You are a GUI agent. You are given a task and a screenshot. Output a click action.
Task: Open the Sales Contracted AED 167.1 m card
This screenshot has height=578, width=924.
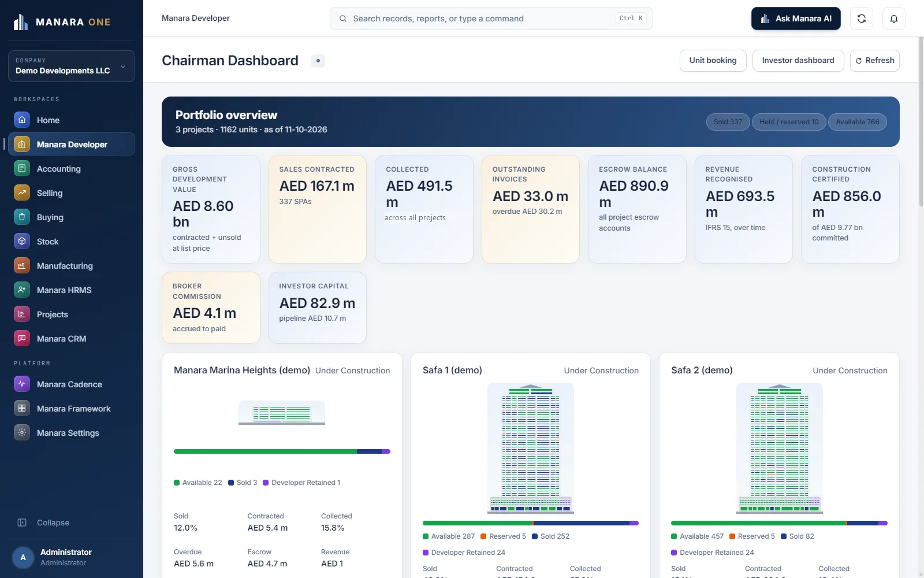click(x=318, y=209)
